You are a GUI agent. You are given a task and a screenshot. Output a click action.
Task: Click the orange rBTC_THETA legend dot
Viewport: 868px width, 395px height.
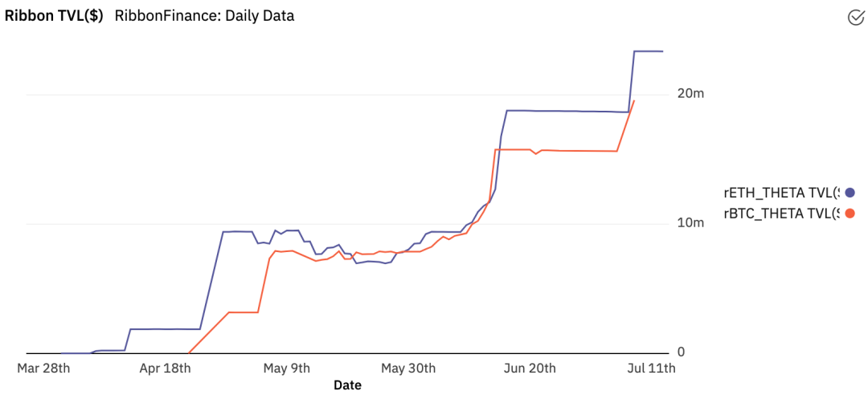pyautogui.click(x=850, y=213)
